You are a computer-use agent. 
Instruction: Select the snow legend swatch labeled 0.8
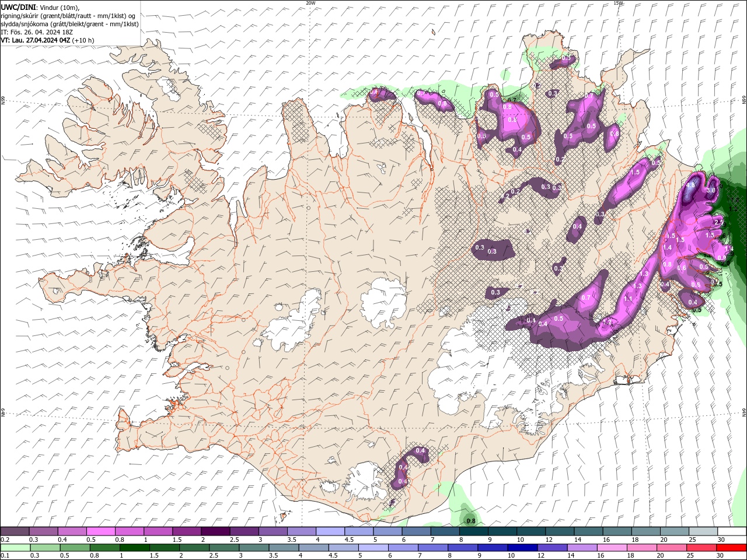coord(129,531)
